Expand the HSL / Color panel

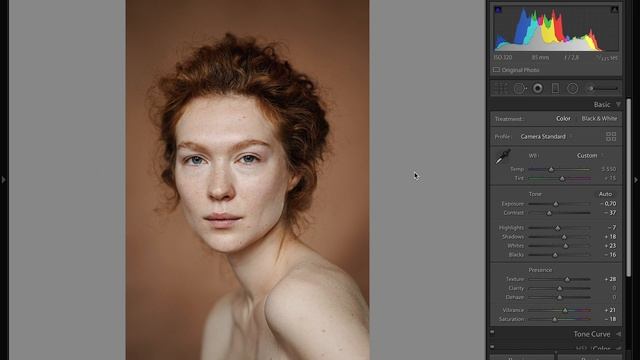[618, 348]
